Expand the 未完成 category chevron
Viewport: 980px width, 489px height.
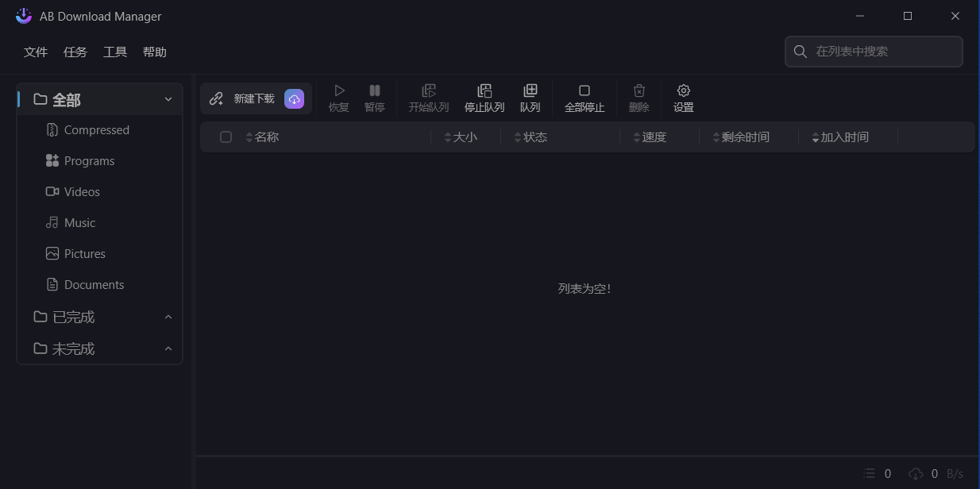(168, 348)
